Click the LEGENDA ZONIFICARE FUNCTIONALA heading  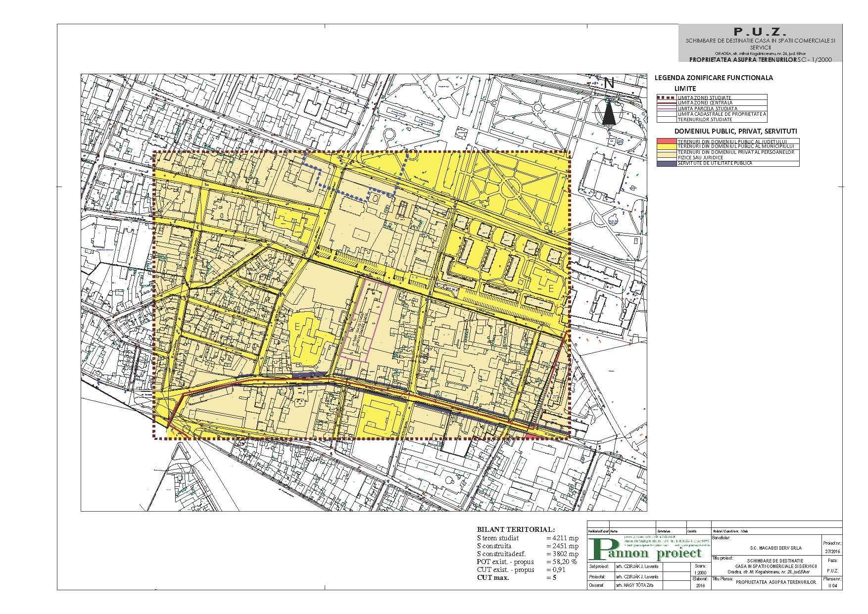714,78
